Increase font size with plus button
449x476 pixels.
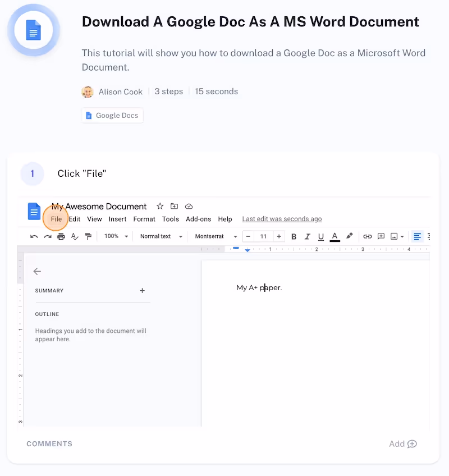point(279,236)
